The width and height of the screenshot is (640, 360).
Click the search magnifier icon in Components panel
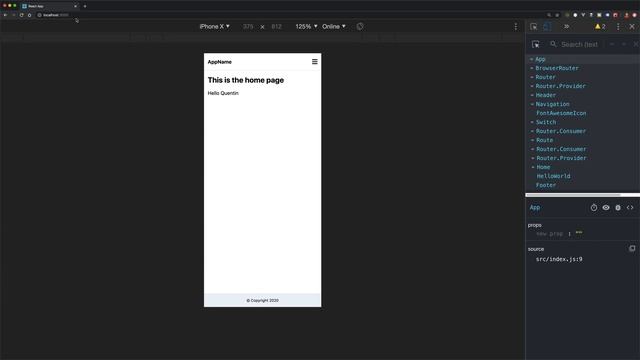point(553,44)
